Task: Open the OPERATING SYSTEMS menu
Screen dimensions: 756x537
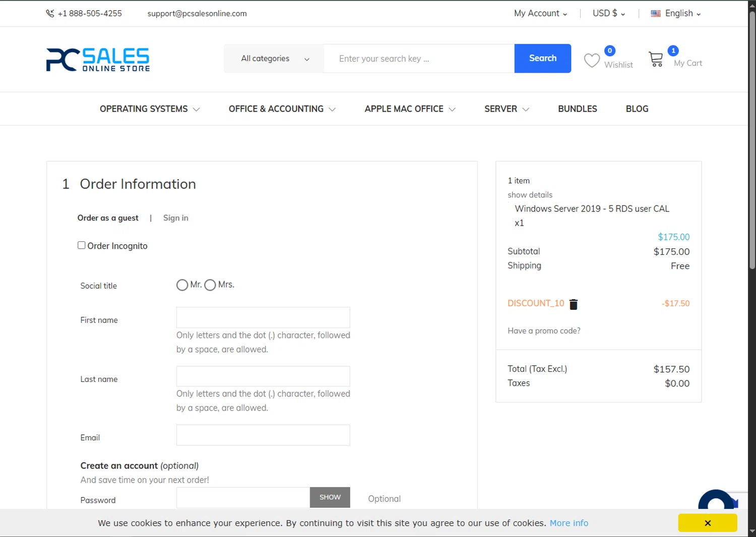Action: (144, 109)
